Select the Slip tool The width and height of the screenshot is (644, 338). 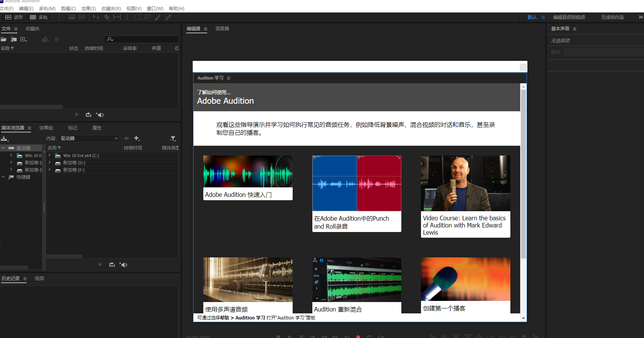117,17
